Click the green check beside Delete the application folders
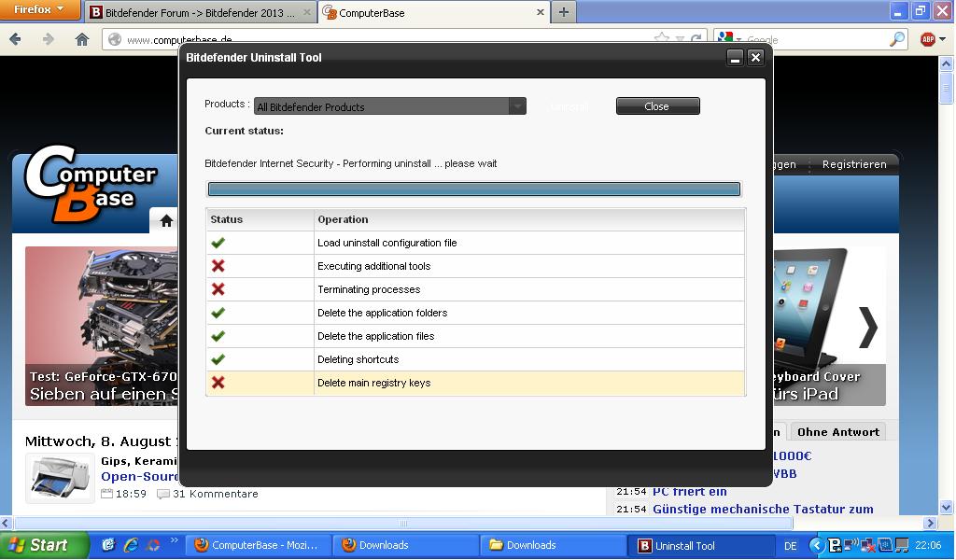This screenshot has height=560, width=956. 218,313
